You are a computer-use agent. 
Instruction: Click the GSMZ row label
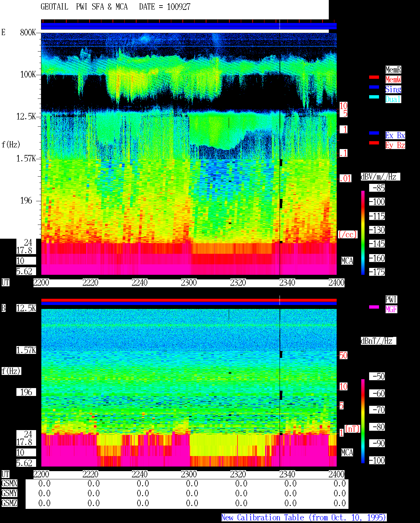click(x=9, y=503)
